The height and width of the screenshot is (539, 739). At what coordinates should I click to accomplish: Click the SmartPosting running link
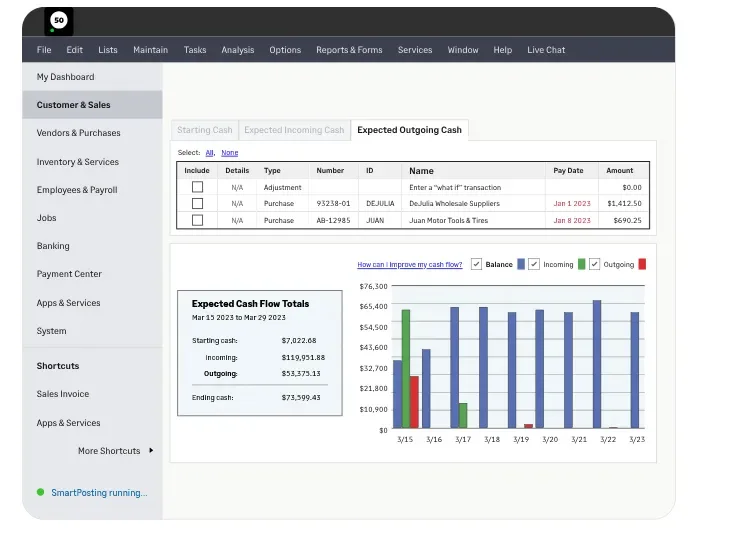[99, 492]
